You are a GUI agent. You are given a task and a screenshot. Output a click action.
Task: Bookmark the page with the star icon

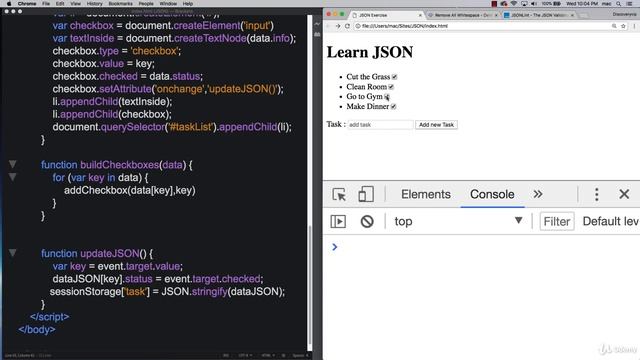click(x=623, y=26)
